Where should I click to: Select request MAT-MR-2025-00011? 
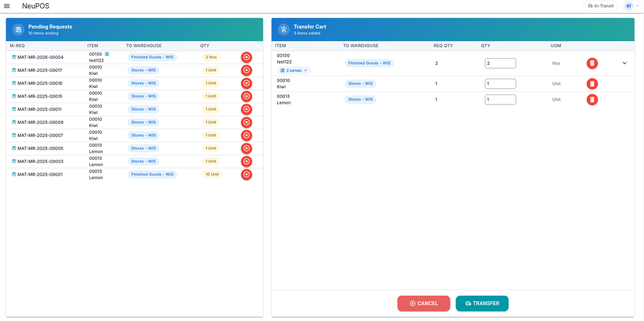click(40, 110)
